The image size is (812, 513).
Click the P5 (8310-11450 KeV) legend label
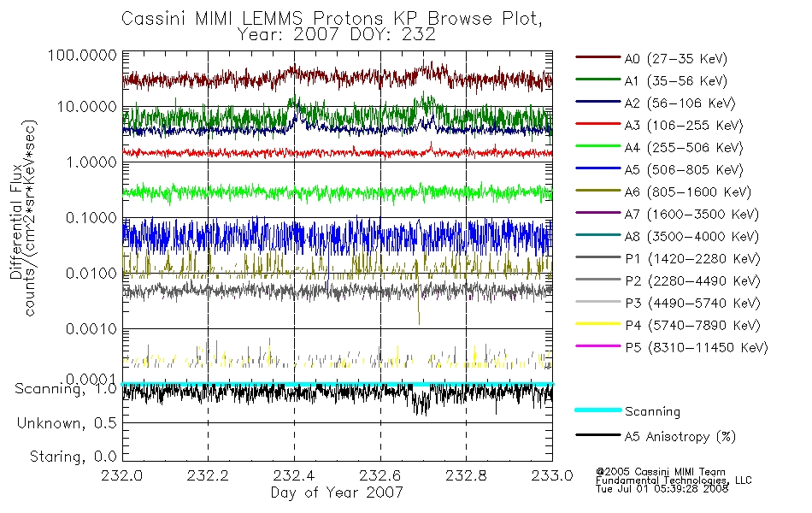(697, 348)
